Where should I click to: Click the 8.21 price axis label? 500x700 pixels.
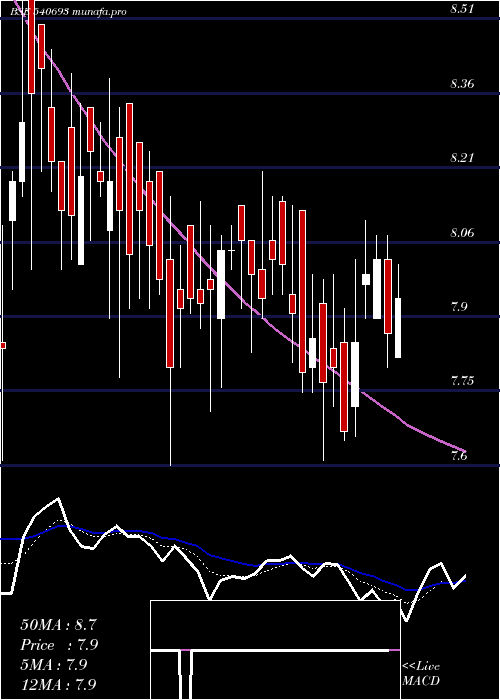[462, 158]
